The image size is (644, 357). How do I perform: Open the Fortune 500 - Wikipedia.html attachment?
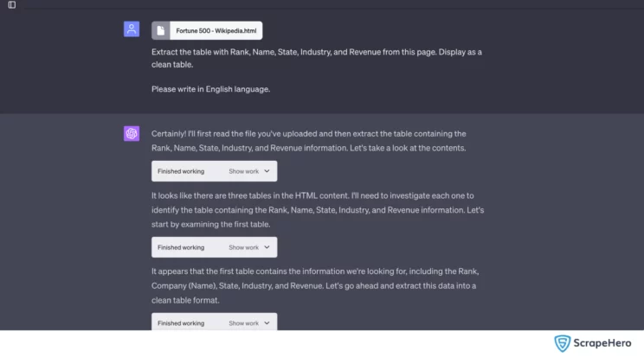pyautogui.click(x=207, y=31)
